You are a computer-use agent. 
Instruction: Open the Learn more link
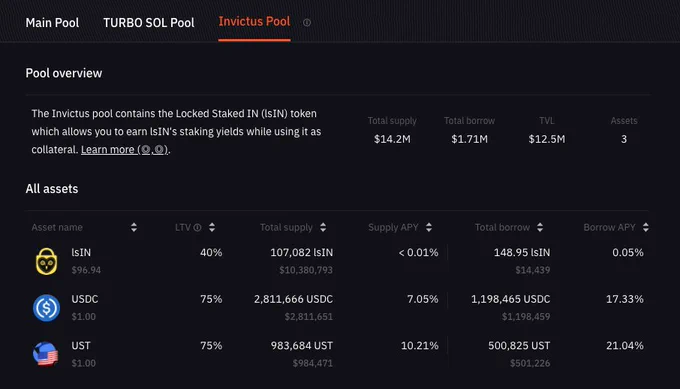125,150
